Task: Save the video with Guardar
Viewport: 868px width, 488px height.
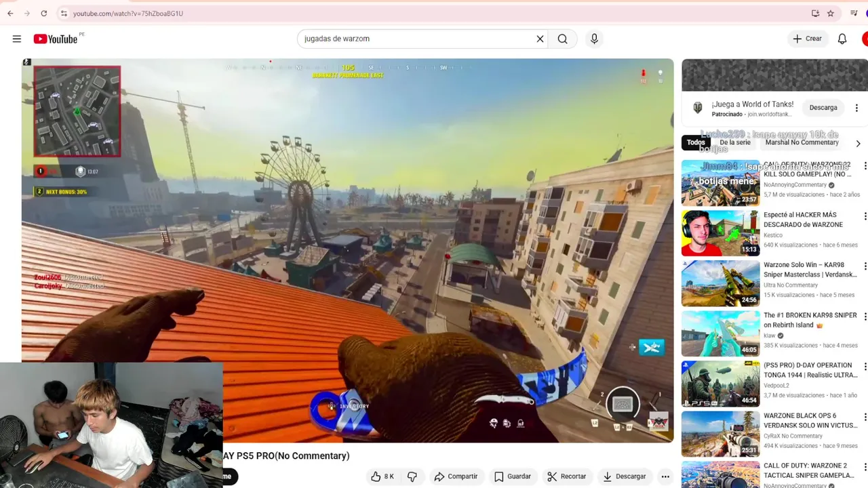Action: 512,476
